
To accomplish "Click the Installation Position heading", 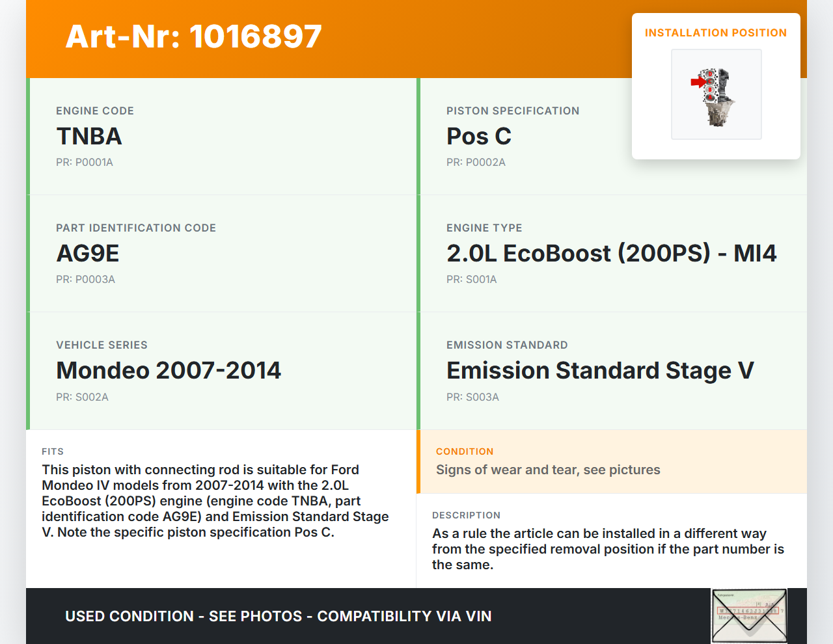I will coord(715,33).
